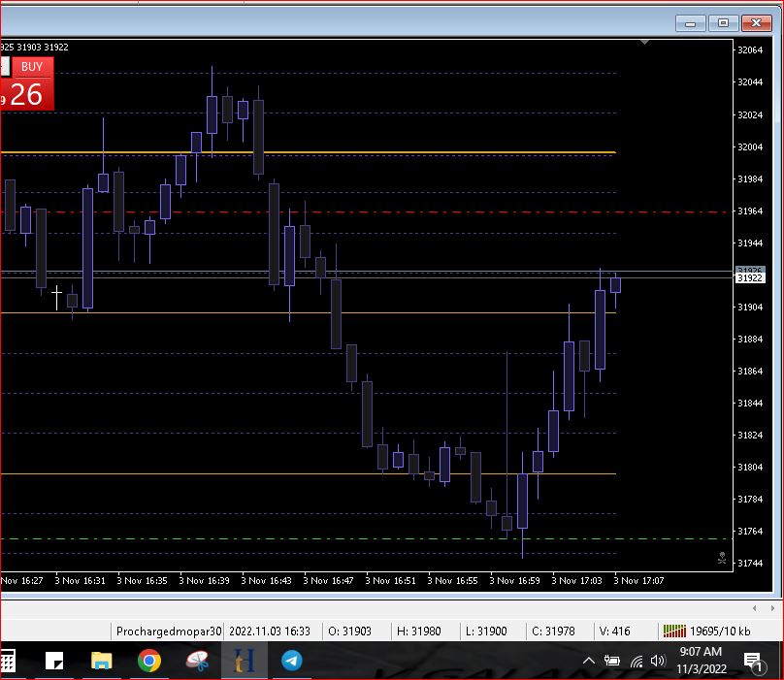Click the skull icon in chart corner

tap(722, 559)
